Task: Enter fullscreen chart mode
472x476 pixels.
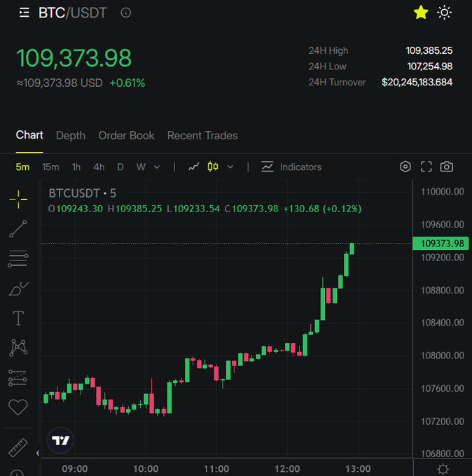Action: [x=426, y=167]
